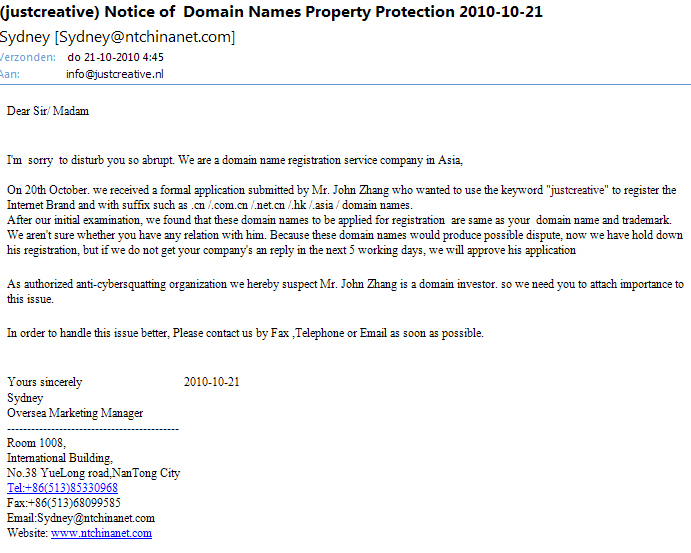
Task: Click the line mentioning Fax, Telephone or Email
Action: pos(245,333)
